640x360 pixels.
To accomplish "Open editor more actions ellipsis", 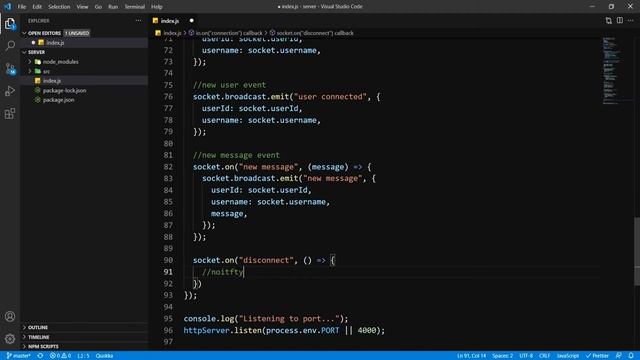I will tap(631, 20).
